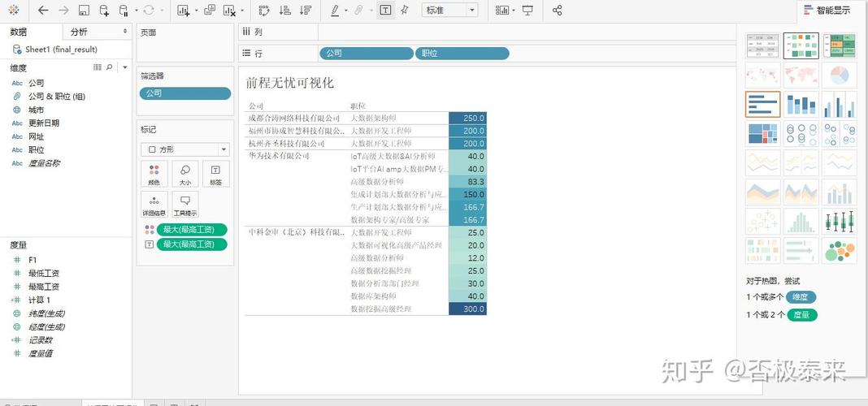Open new worksheet dropdown arrow

click(195, 11)
